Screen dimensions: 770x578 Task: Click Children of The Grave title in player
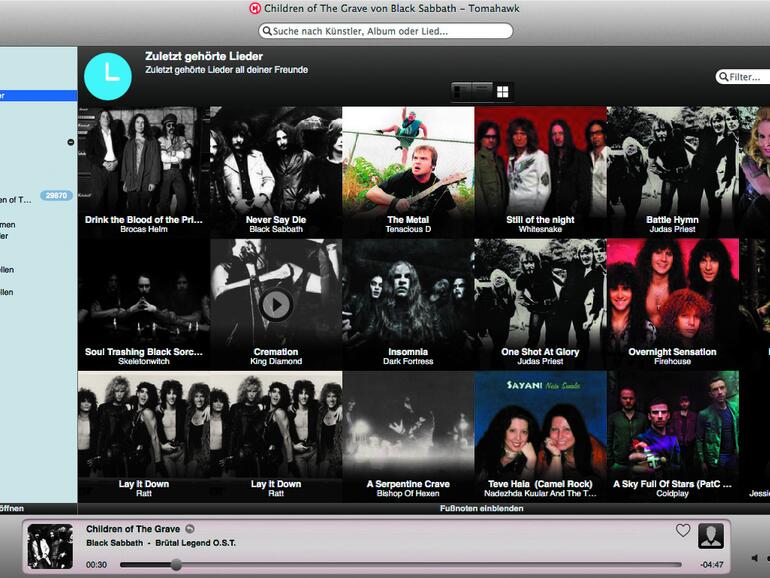133,529
